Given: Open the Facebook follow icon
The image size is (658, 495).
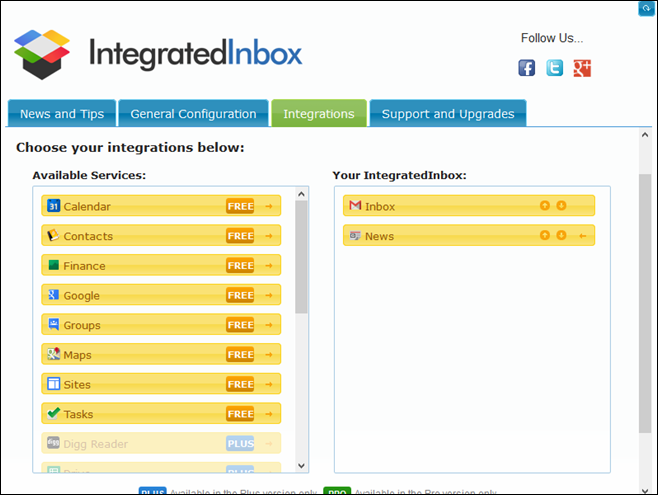Looking at the screenshot, I should pyautogui.click(x=526, y=68).
